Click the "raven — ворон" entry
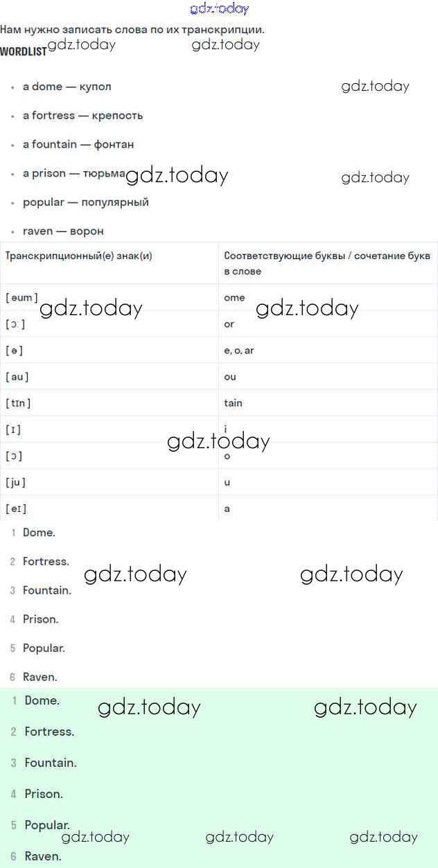The height and width of the screenshot is (868, 438). click(63, 231)
